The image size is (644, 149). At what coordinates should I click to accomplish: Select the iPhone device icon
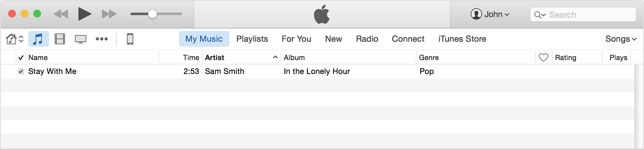(x=130, y=39)
